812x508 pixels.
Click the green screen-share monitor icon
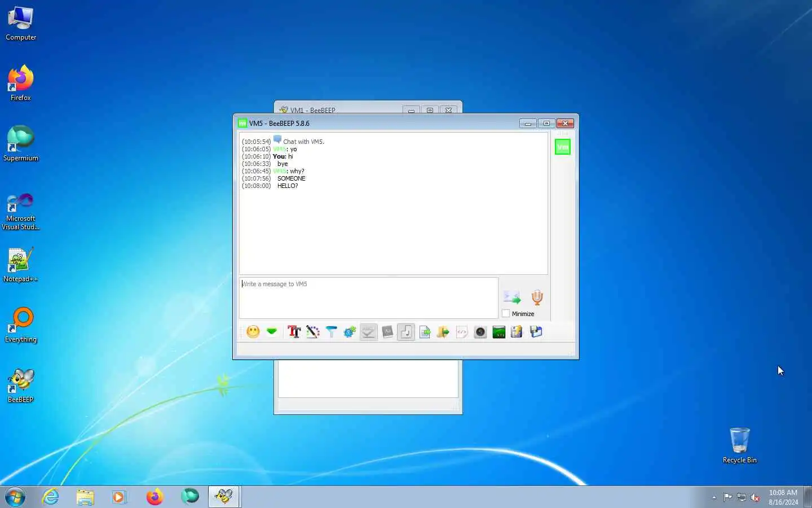[x=499, y=332]
